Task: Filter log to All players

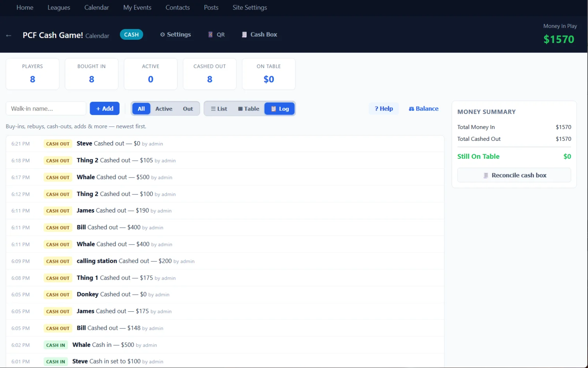Action: [141, 109]
